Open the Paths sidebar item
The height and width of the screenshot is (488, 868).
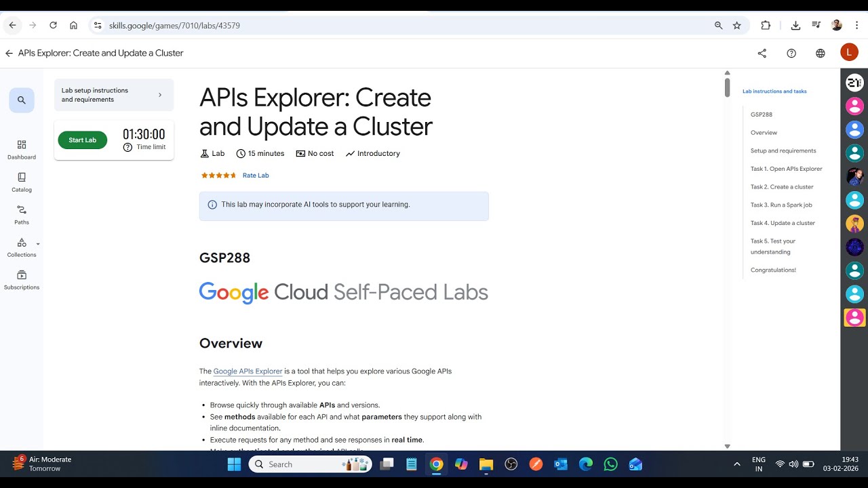[x=22, y=215]
